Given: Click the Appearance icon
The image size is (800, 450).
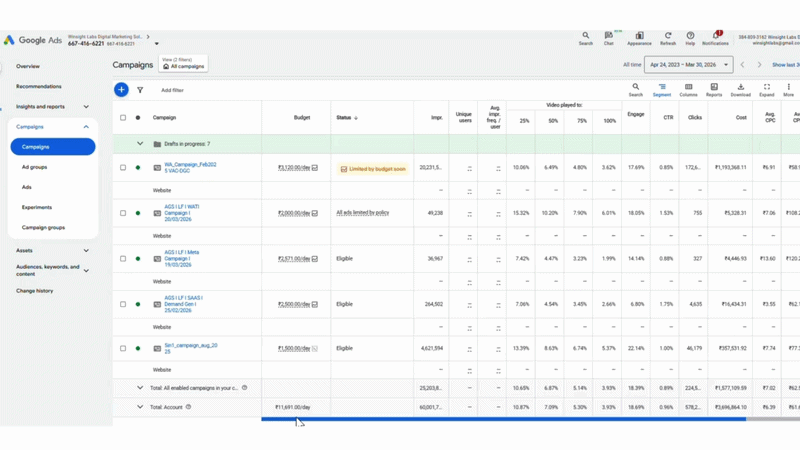Looking at the screenshot, I should pyautogui.click(x=639, y=36).
